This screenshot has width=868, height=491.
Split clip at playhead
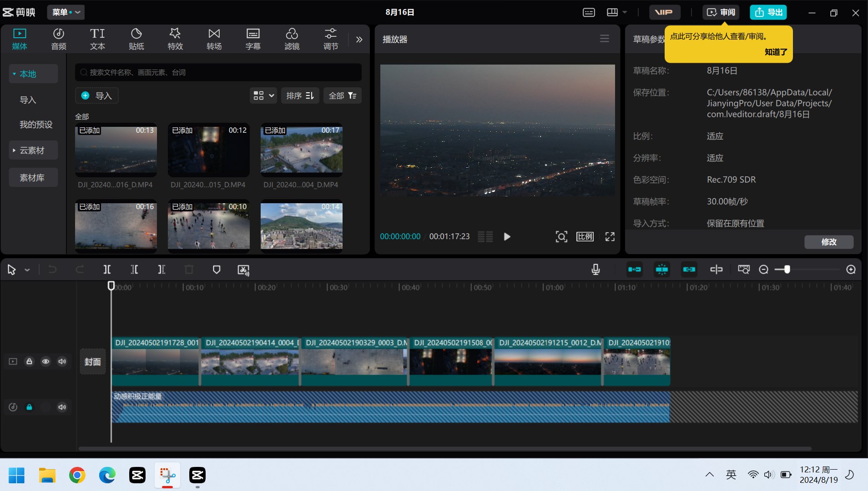click(x=107, y=270)
